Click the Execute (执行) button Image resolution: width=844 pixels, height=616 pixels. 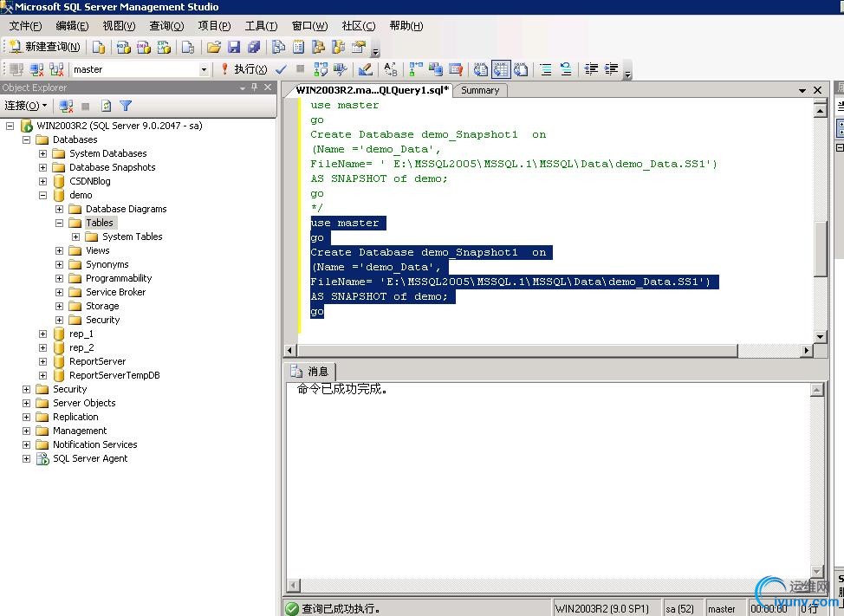pos(243,68)
